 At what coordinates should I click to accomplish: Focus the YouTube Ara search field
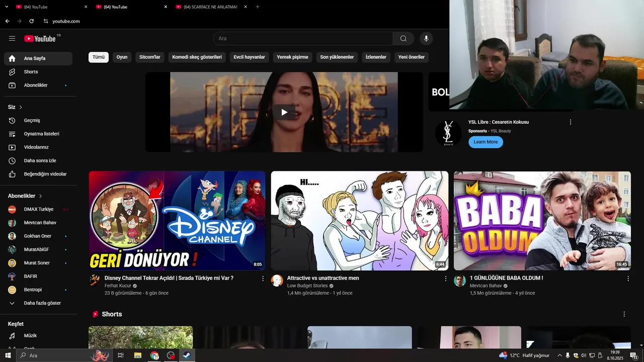click(303, 39)
